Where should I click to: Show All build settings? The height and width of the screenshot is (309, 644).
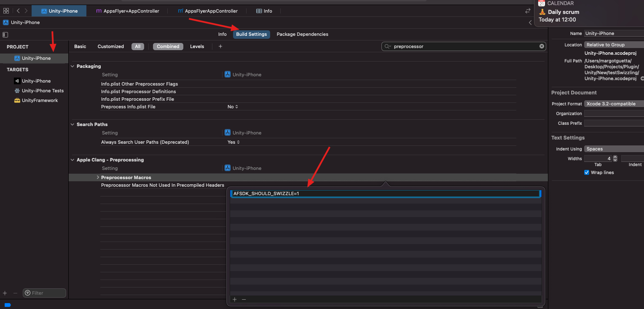(138, 46)
